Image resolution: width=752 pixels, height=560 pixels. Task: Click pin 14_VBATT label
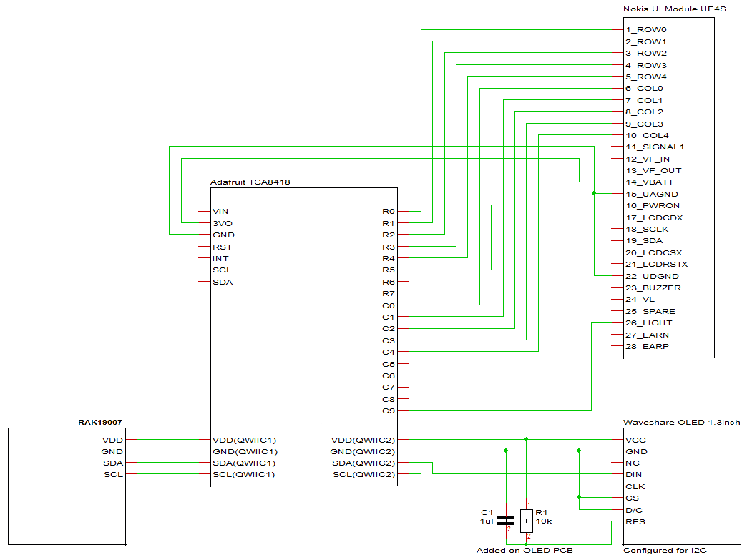tap(650, 182)
